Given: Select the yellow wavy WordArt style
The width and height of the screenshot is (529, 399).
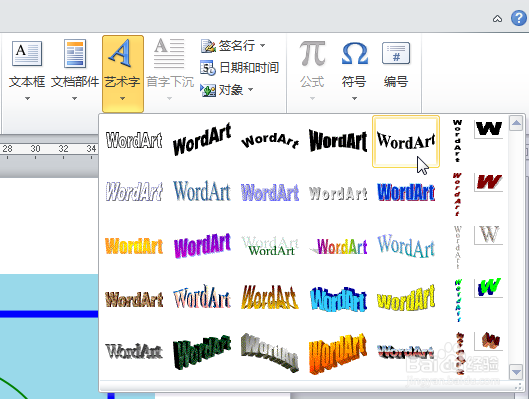Looking at the screenshot, I should click(406, 298).
